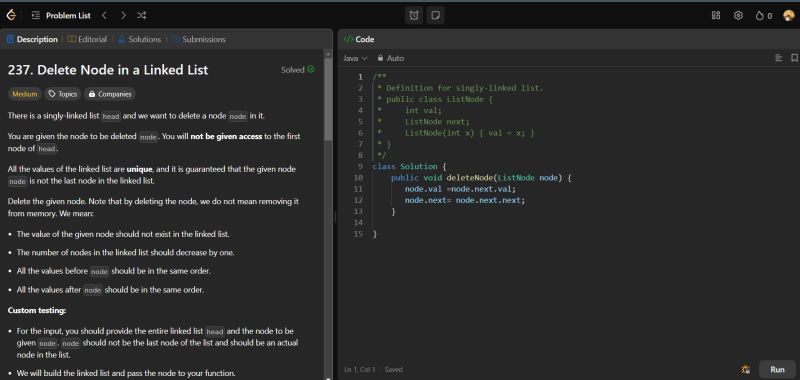Click the LeetCode logo icon

coord(11,15)
